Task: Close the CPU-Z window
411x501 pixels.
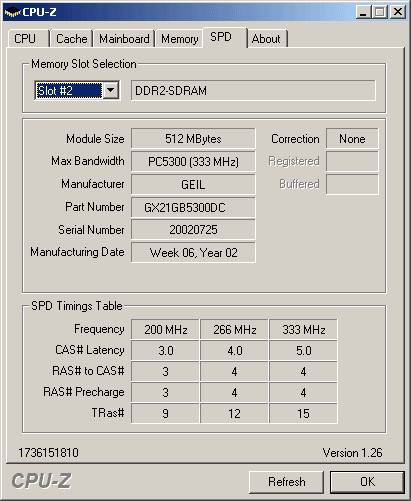Action: [398, 12]
